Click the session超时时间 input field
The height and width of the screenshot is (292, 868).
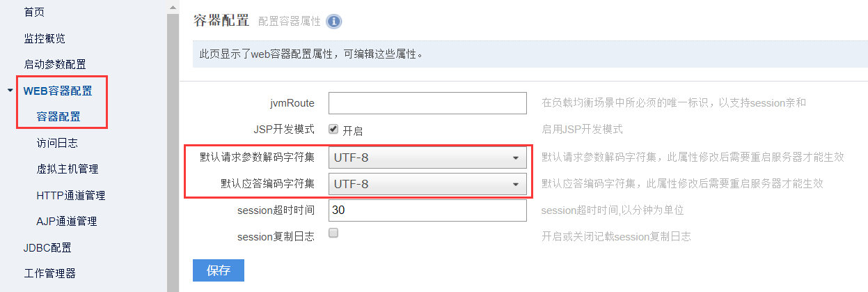coord(427,210)
